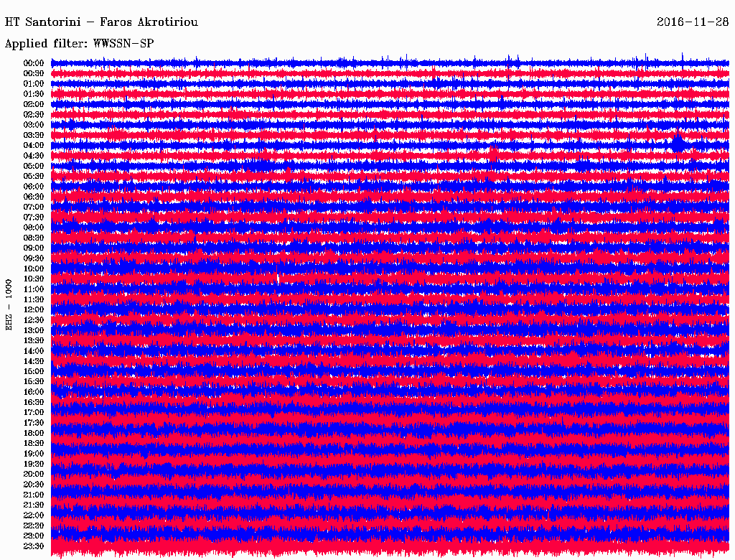The width and height of the screenshot is (735, 560).
Task: Click the white gap in the 10:30 trace
Action: coord(278,279)
